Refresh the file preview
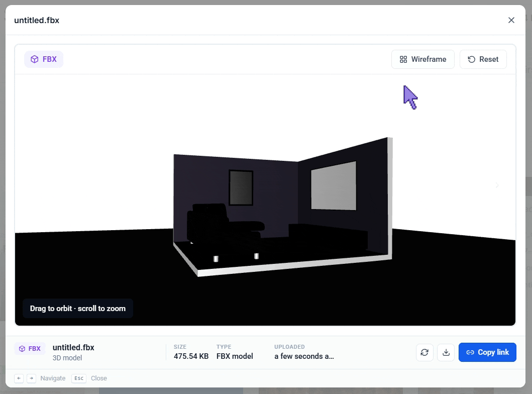The width and height of the screenshot is (532, 394). pyautogui.click(x=424, y=352)
